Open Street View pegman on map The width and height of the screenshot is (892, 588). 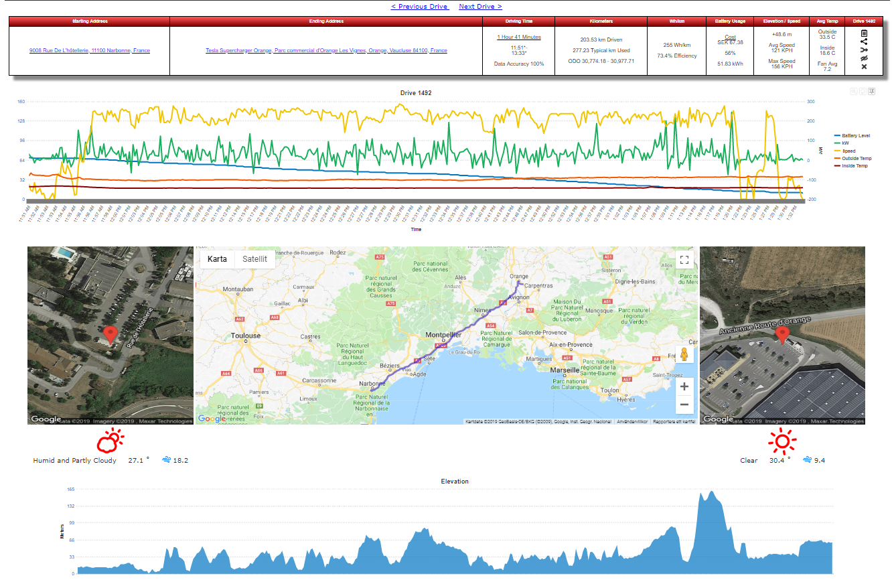click(684, 356)
